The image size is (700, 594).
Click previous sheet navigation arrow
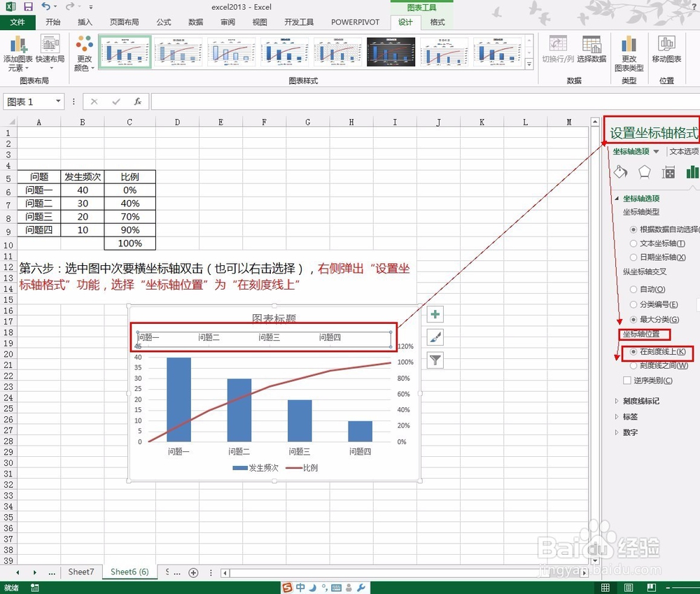click(x=17, y=572)
